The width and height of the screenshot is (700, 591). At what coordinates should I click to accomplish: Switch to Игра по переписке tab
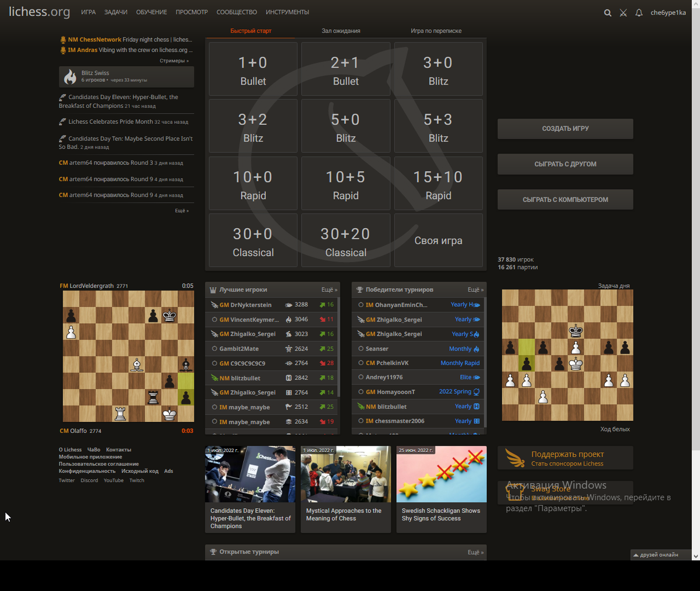(x=436, y=31)
